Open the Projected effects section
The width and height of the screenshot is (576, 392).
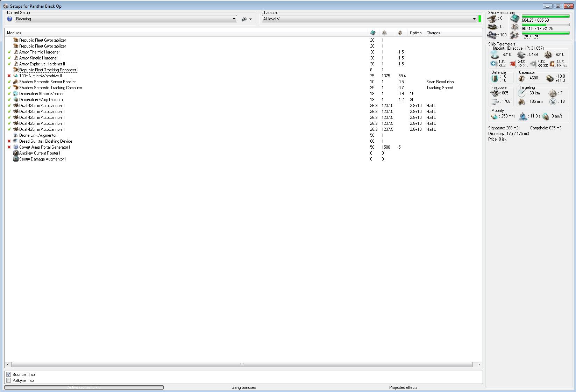pyautogui.click(x=403, y=387)
